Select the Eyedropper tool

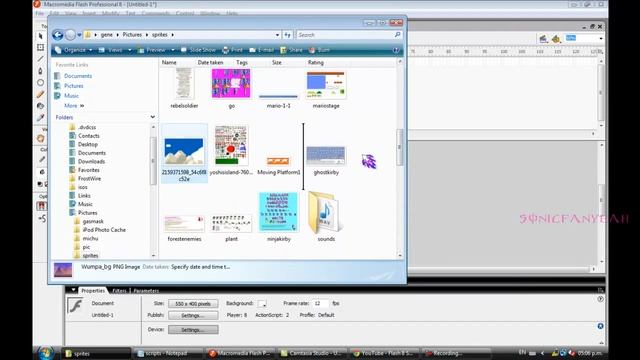coord(40,118)
